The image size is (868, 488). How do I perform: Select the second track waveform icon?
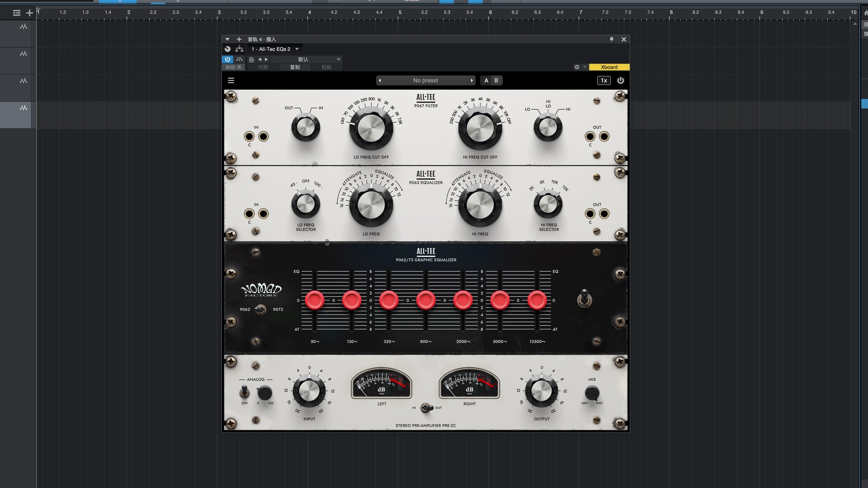coord(23,54)
